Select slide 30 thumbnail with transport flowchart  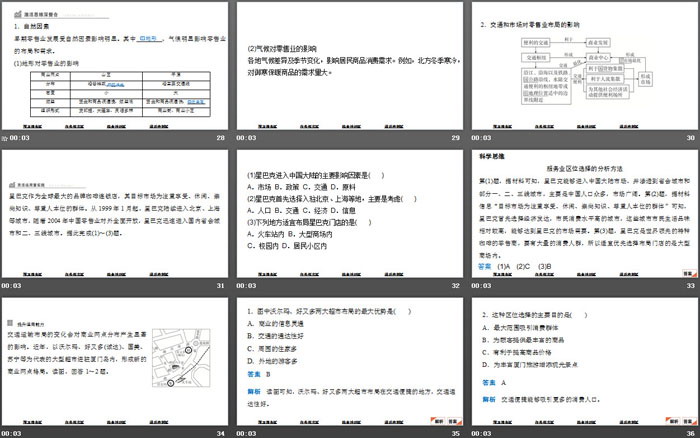[x=585, y=66]
